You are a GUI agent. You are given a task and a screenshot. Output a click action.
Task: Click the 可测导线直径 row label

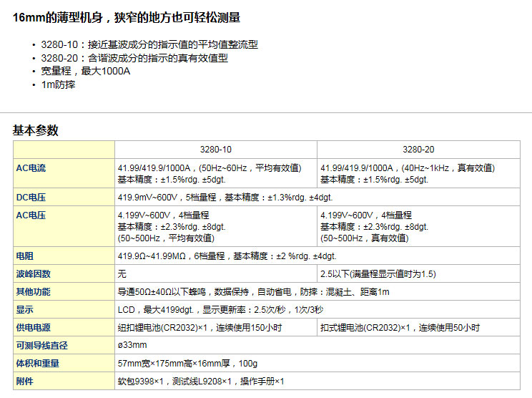point(42,346)
